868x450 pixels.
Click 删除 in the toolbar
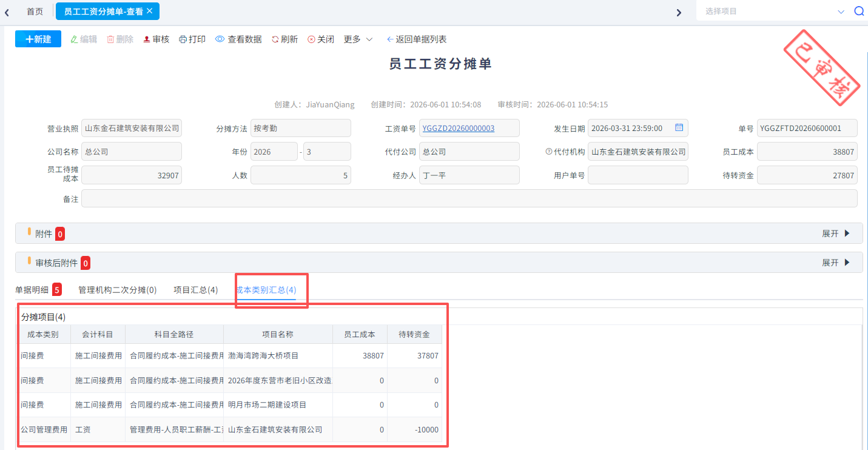click(x=120, y=39)
